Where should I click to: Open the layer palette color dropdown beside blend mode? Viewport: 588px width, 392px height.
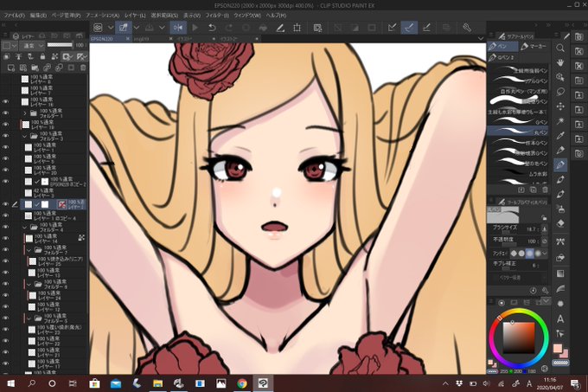[10, 45]
